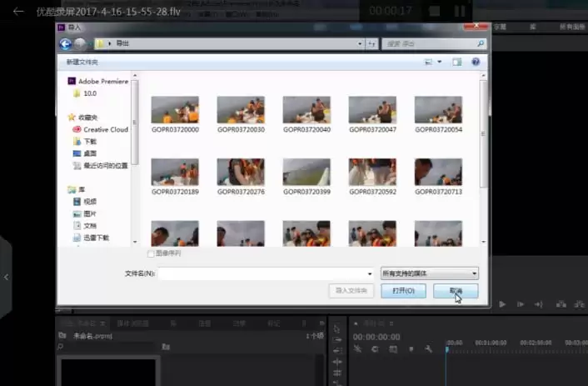588x386 pixels.
Task: Open the supported media file type dropdown
Action: [x=429, y=273]
